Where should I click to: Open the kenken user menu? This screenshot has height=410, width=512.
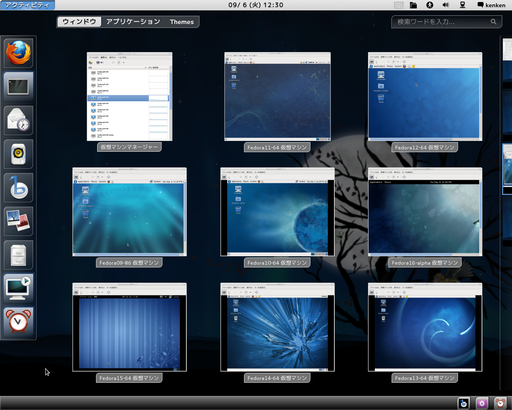tap(491, 5)
